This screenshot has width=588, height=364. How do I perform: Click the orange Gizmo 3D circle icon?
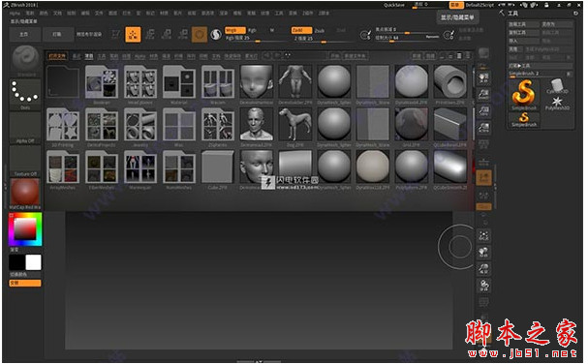click(200, 35)
